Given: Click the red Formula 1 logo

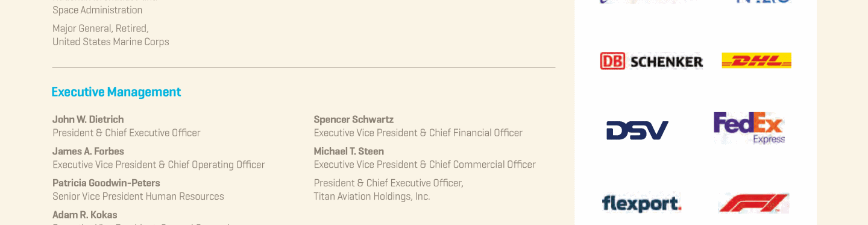Looking at the screenshot, I should click(x=754, y=203).
